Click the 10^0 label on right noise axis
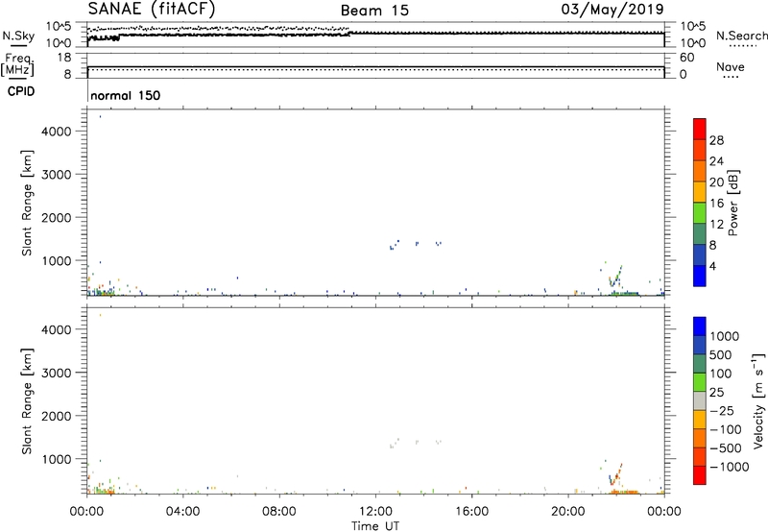768x532 pixels. 692,43
